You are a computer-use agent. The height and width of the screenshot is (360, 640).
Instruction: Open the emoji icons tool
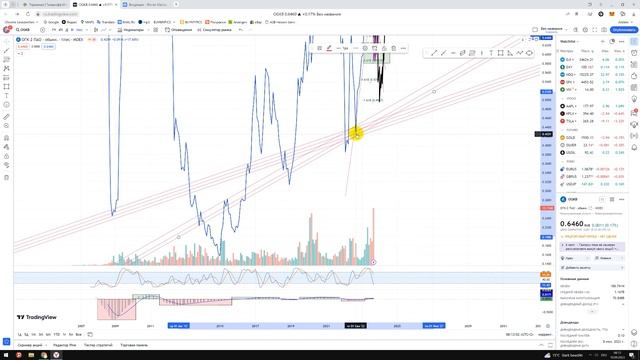pyautogui.click(x=6, y=105)
